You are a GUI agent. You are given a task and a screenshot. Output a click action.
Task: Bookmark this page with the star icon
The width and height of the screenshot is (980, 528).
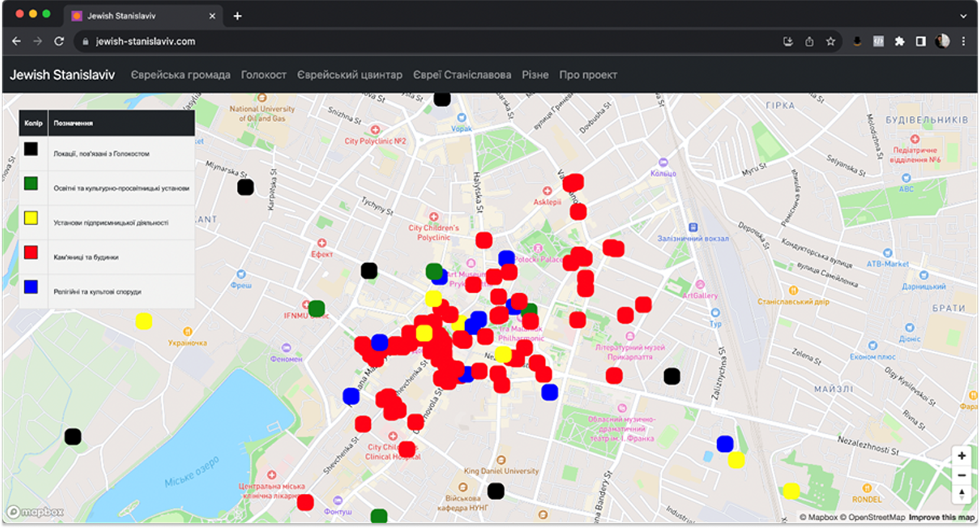tap(831, 41)
